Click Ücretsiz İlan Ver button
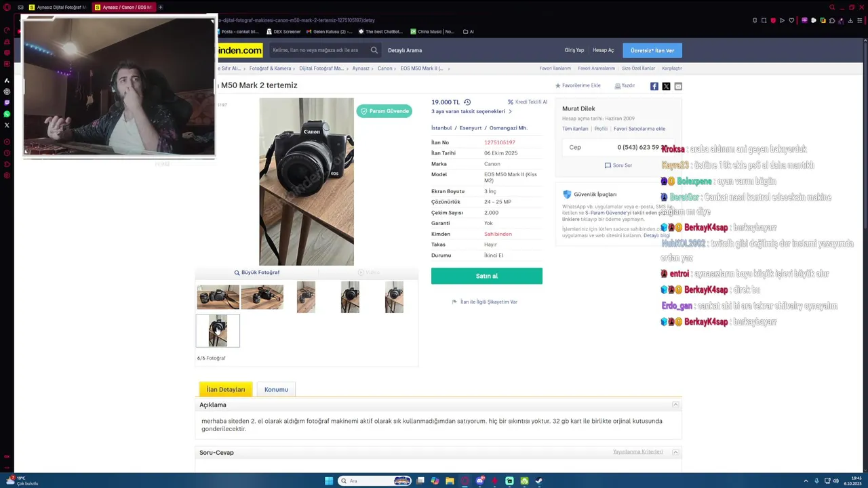This screenshot has width=868, height=488. [x=652, y=50]
